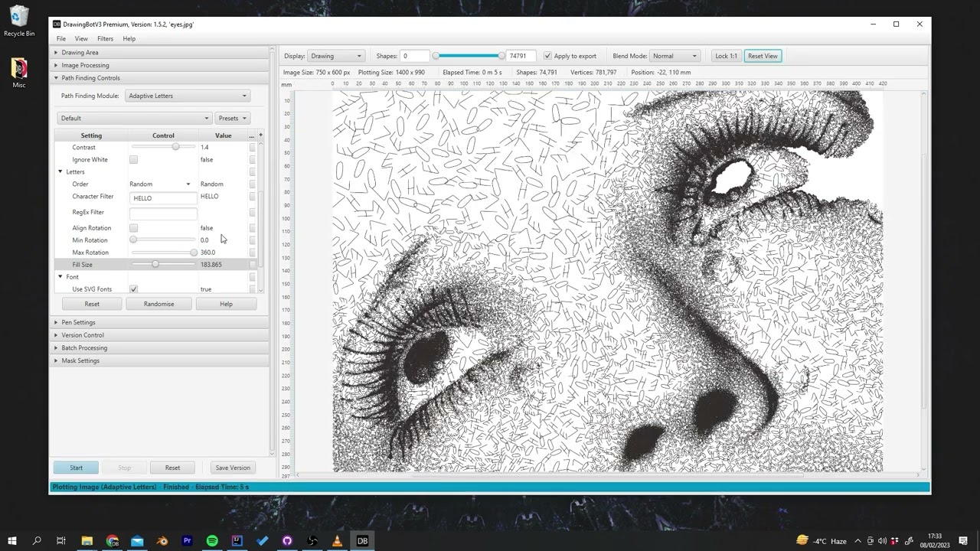Click the Lock 1:1 button
Viewport: 980px width, 551px height.
726,56
